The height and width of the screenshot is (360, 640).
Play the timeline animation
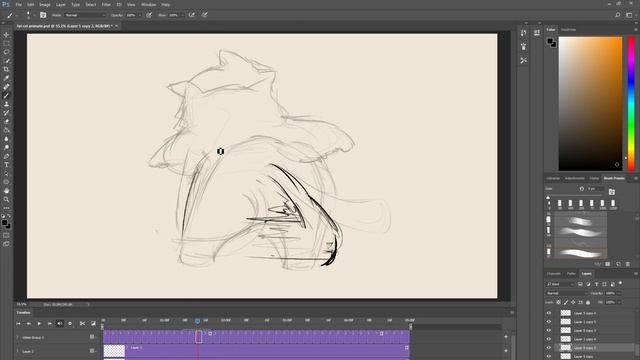tap(39, 324)
